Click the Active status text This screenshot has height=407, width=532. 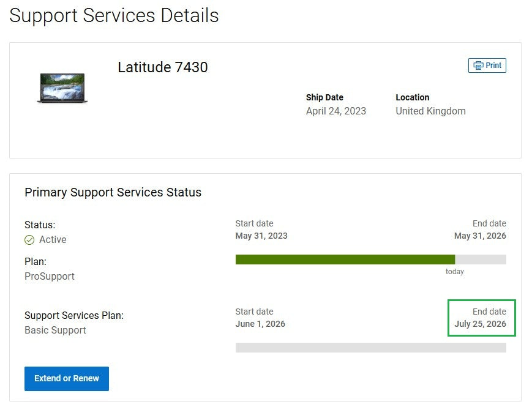click(x=53, y=240)
